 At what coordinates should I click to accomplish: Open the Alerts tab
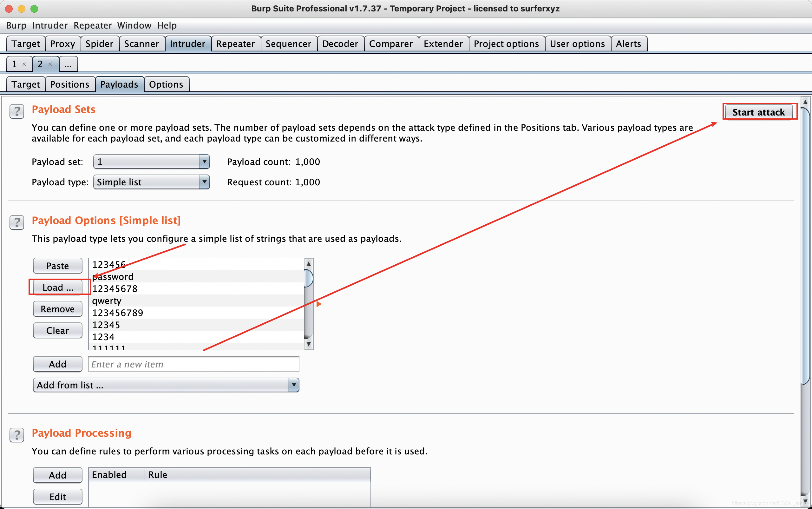click(629, 44)
